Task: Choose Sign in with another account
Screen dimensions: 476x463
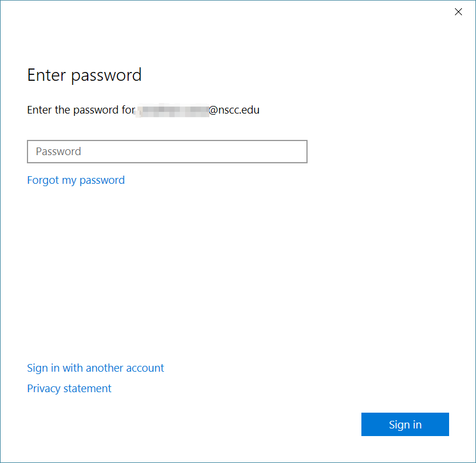Action: [95, 368]
